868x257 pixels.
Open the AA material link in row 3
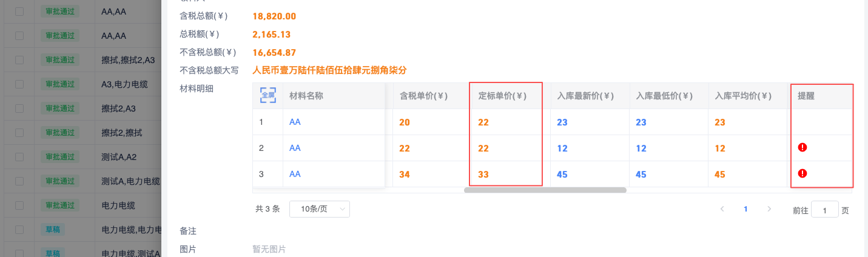tap(295, 174)
